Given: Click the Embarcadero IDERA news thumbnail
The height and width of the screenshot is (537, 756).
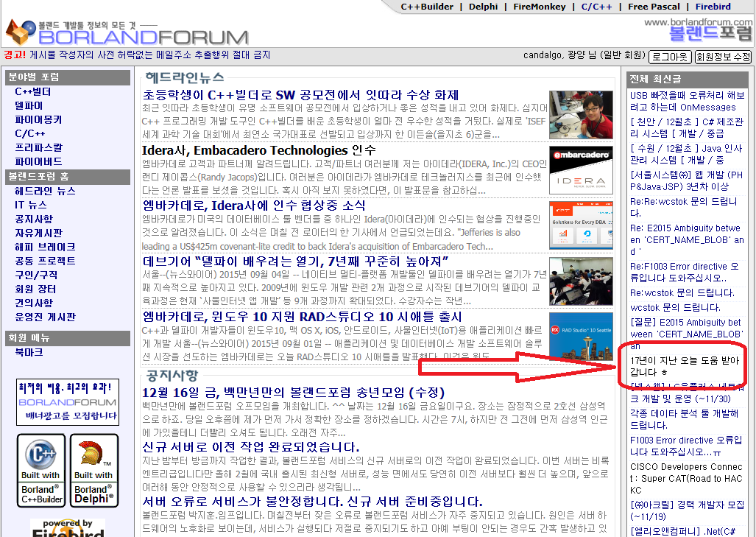Looking at the screenshot, I should 580,170.
